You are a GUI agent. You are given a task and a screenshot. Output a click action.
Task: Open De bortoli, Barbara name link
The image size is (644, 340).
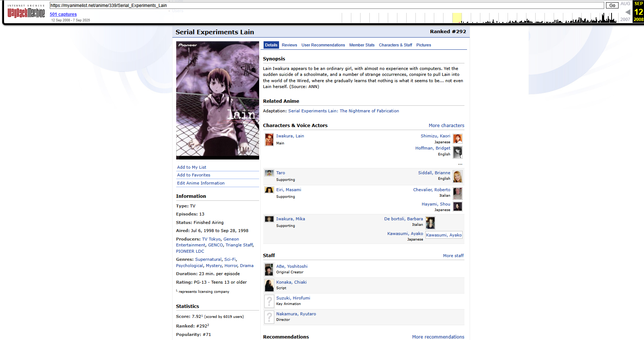click(404, 219)
